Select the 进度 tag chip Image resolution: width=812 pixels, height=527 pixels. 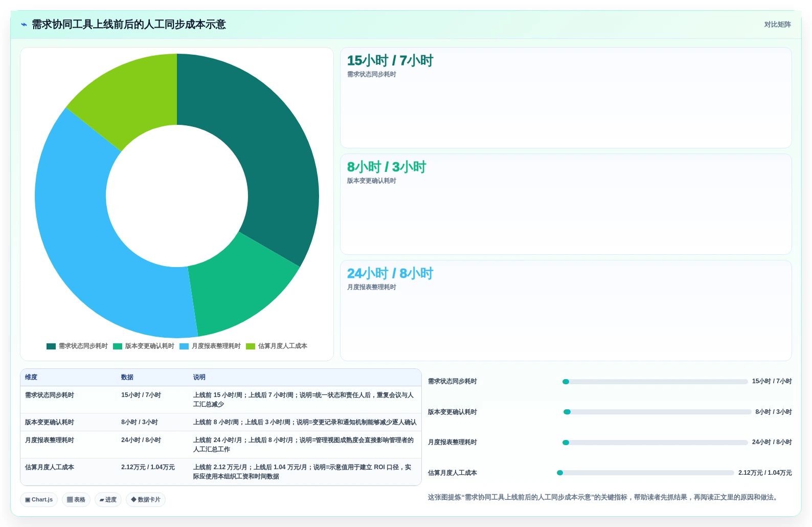pos(108,499)
